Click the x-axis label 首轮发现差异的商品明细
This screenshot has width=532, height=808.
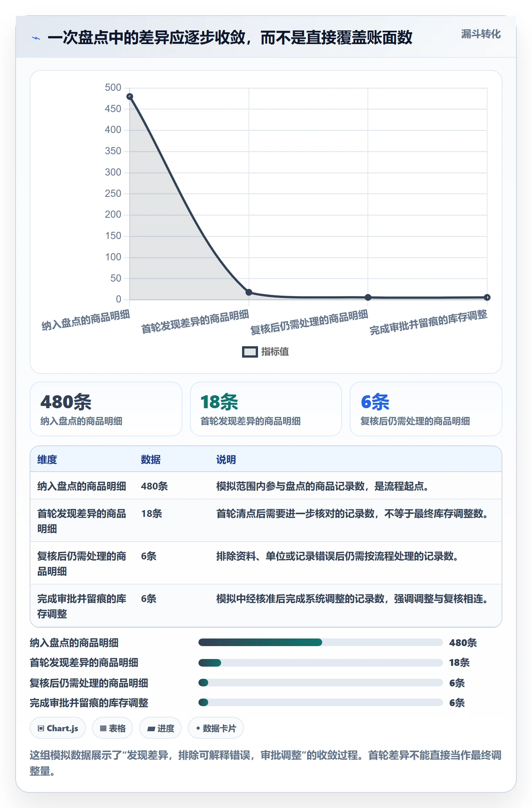(x=195, y=322)
